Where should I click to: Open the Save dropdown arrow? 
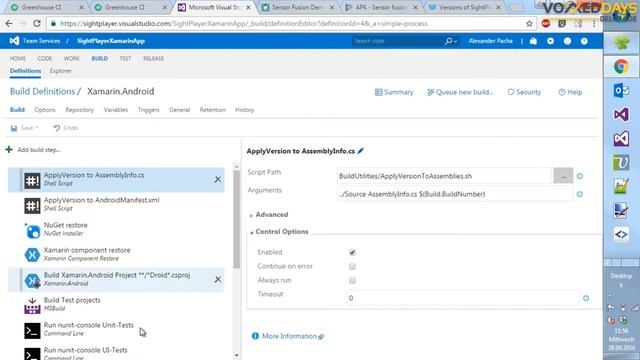(36, 128)
